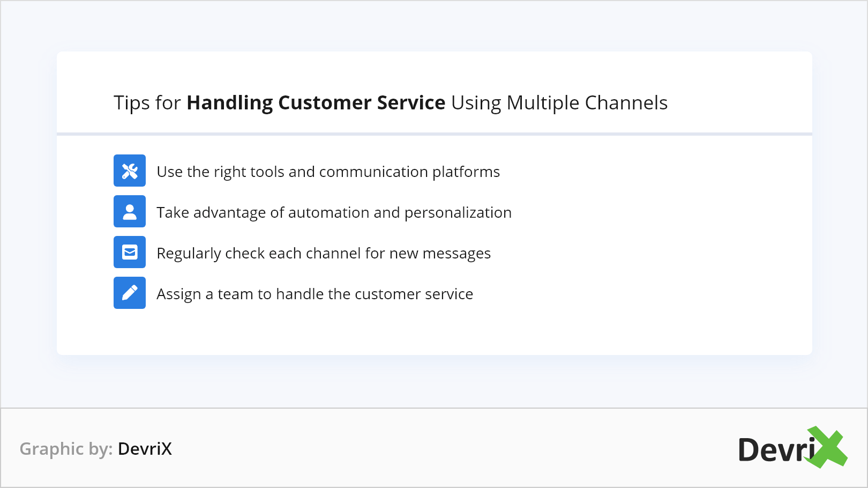Image resolution: width=868 pixels, height=488 pixels.
Task: Click the blue person silhouette icon
Action: point(130,211)
